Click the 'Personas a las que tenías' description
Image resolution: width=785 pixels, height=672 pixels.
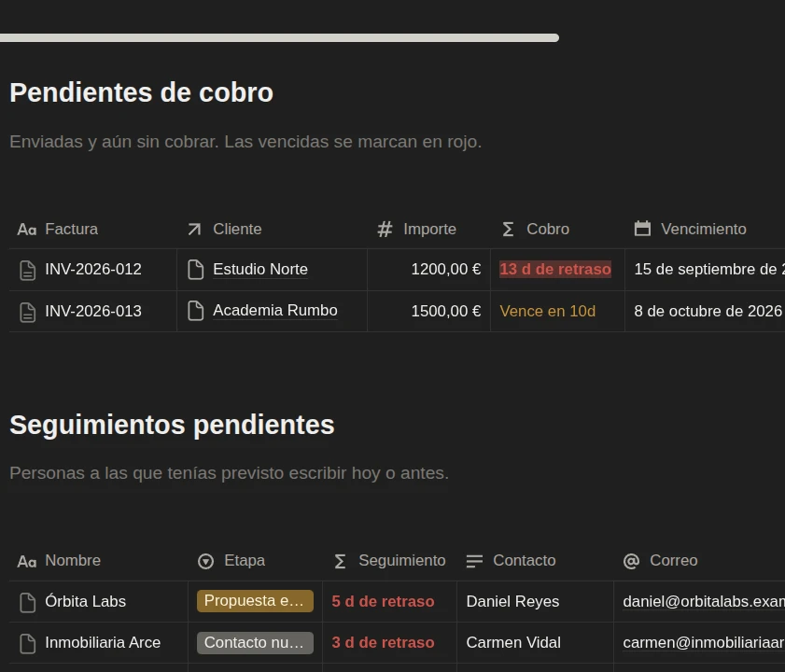229,473
